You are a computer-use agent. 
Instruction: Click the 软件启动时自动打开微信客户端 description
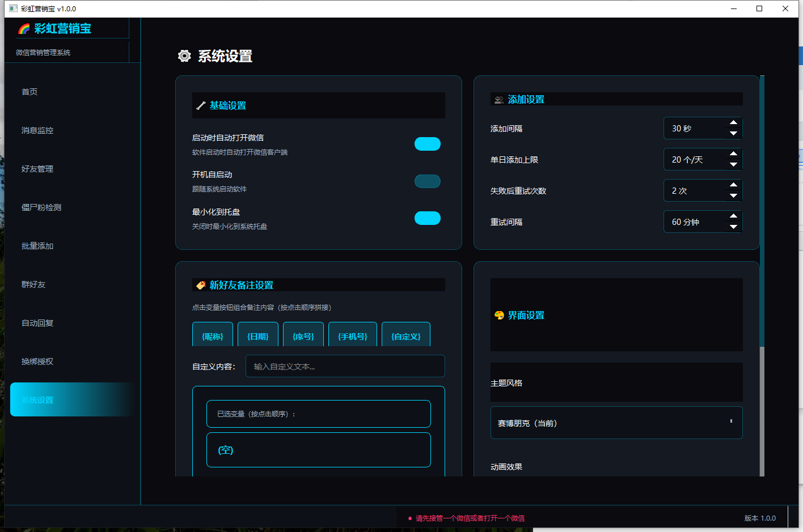[240, 152]
